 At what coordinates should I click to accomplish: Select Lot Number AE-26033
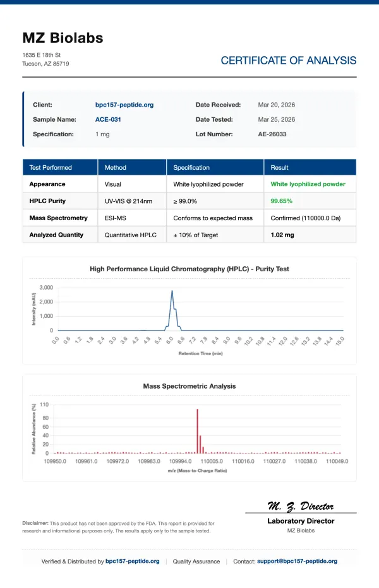click(x=272, y=134)
